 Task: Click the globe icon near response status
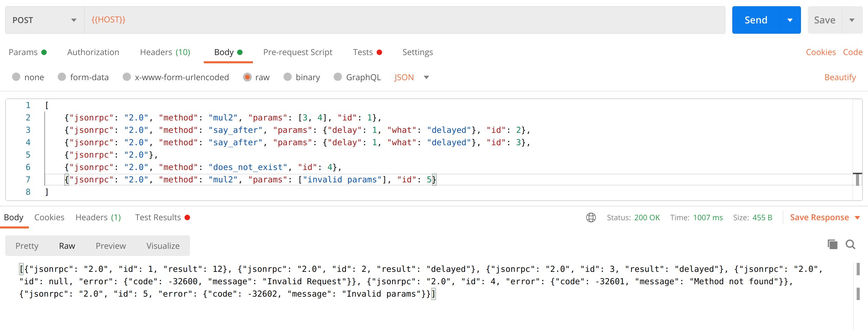pos(591,217)
